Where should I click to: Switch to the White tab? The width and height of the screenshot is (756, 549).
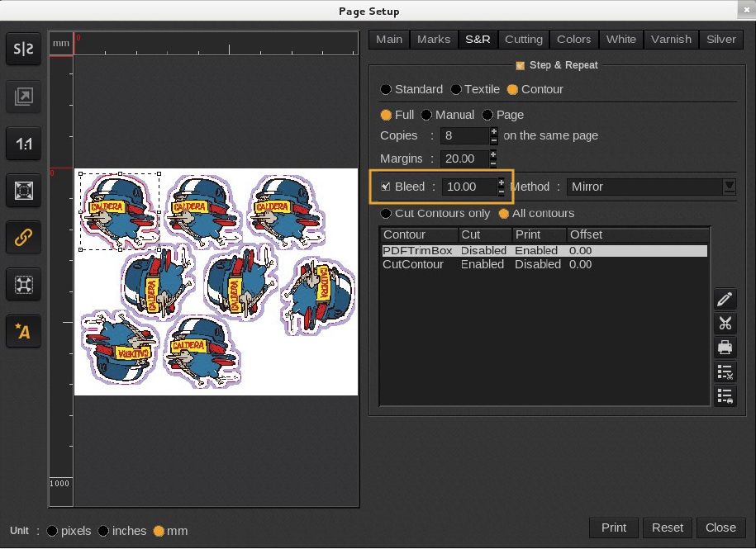coord(621,40)
